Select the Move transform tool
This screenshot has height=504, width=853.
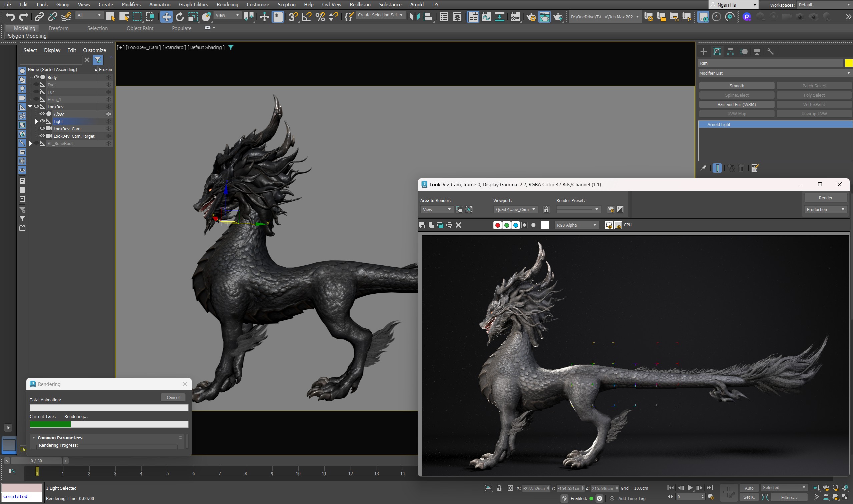coord(166,17)
